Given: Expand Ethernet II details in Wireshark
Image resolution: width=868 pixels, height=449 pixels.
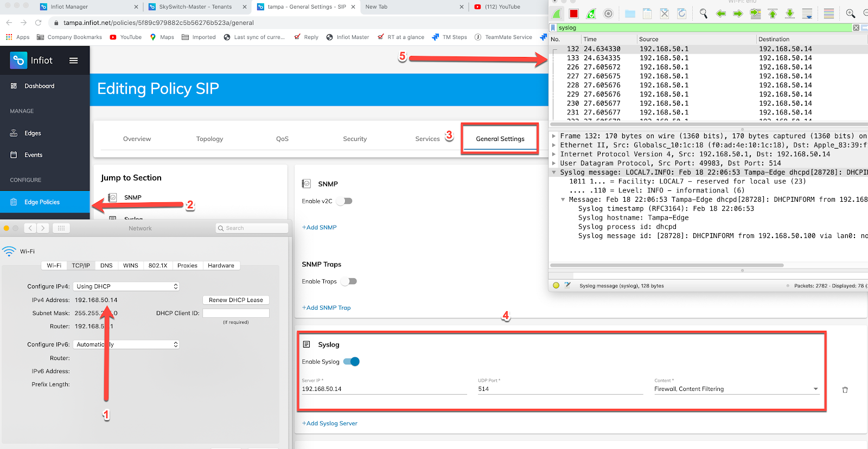Looking at the screenshot, I should point(554,145).
